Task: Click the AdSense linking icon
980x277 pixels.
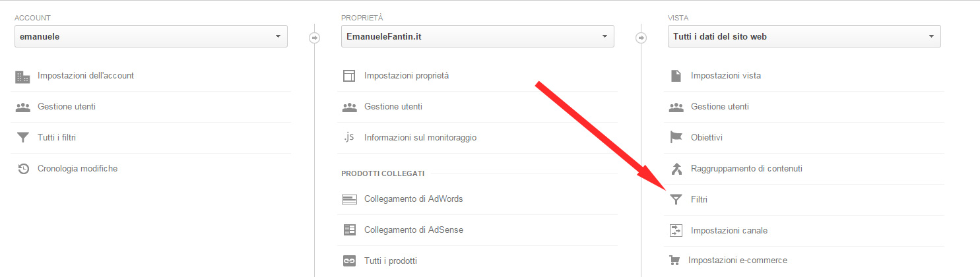Action: [x=349, y=230]
